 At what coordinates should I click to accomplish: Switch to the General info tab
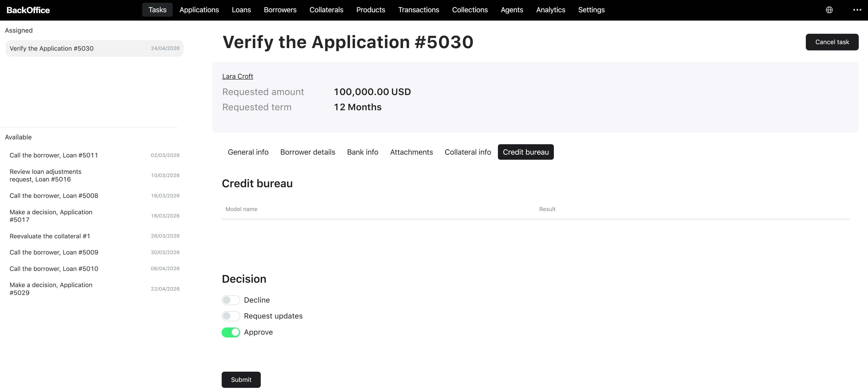(248, 152)
